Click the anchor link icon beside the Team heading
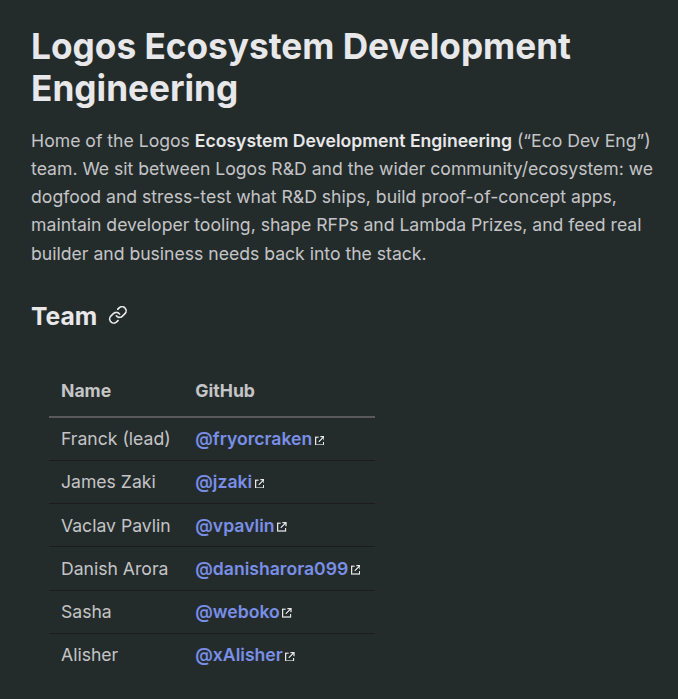Screen dimensions: 678x699 click(118, 316)
